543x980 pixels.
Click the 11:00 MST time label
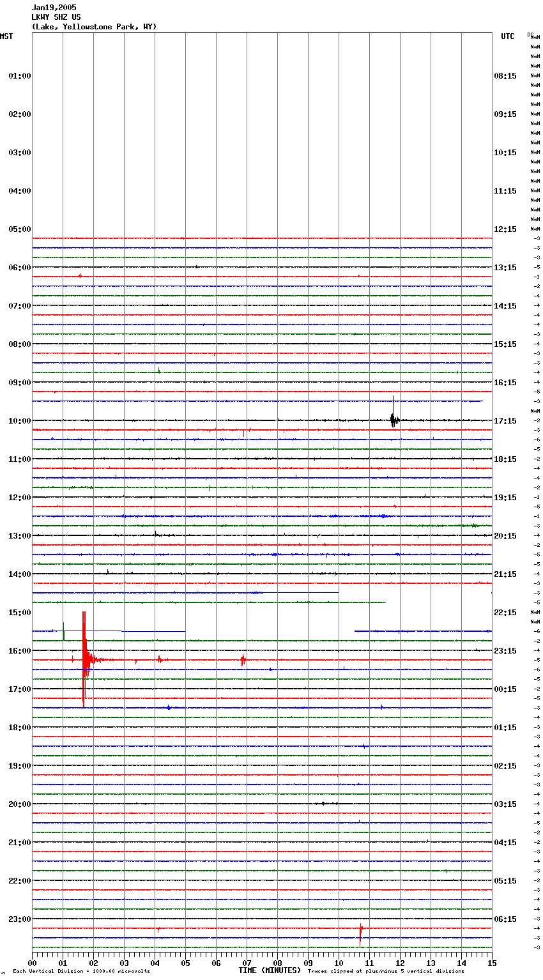tap(20, 459)
